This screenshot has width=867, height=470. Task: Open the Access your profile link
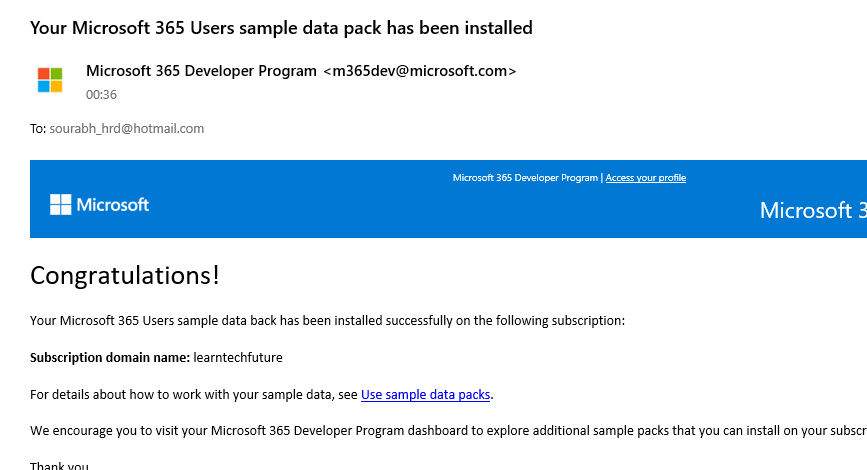645,178
